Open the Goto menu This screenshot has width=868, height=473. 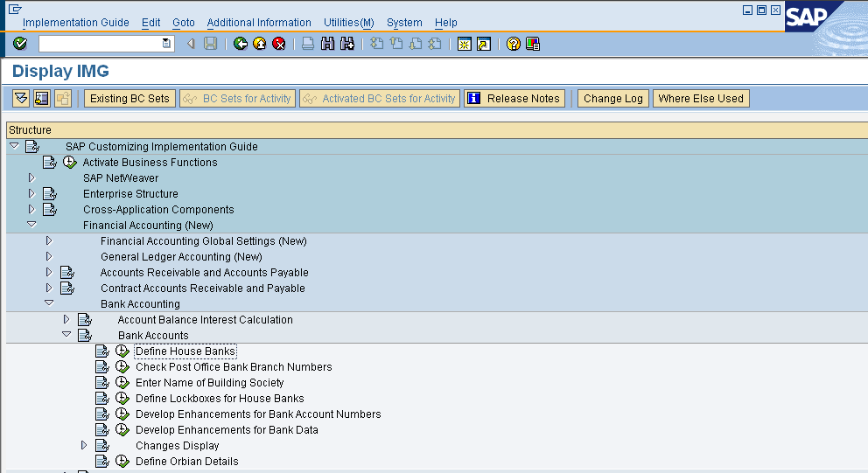pyautogui.click(x=183, y=23)
